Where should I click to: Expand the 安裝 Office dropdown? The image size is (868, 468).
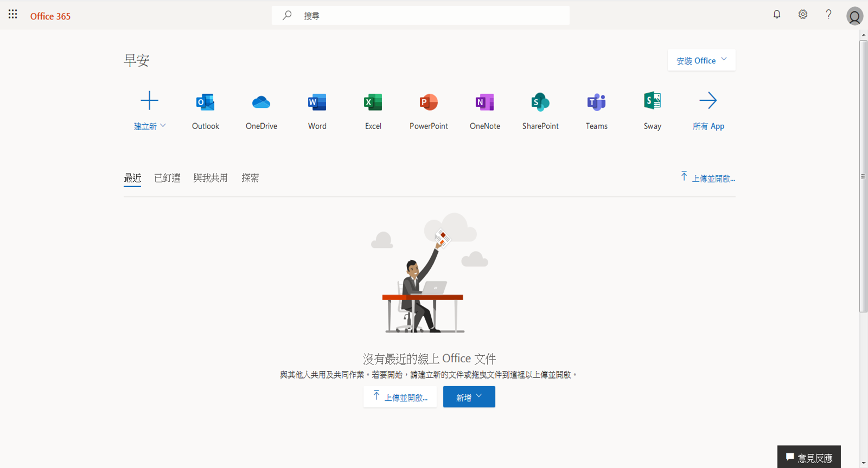click(x=701, y=60)
